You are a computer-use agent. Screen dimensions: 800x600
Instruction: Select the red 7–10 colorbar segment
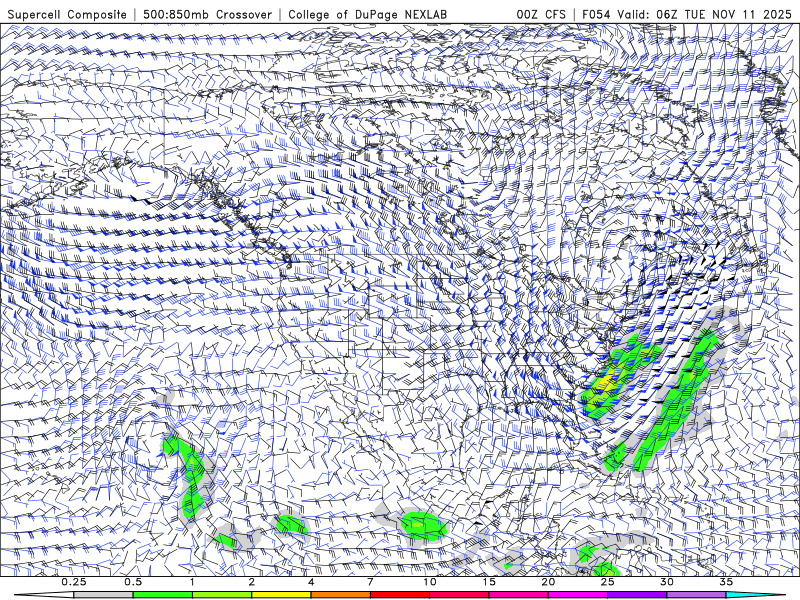pyautogui.click(x=400, y=595)
